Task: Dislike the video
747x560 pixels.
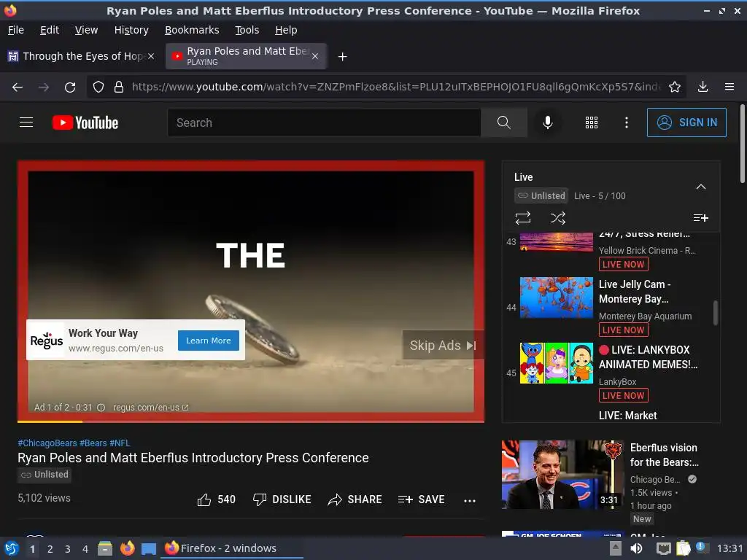Action: pyautogui.click(x=282, y=499)
